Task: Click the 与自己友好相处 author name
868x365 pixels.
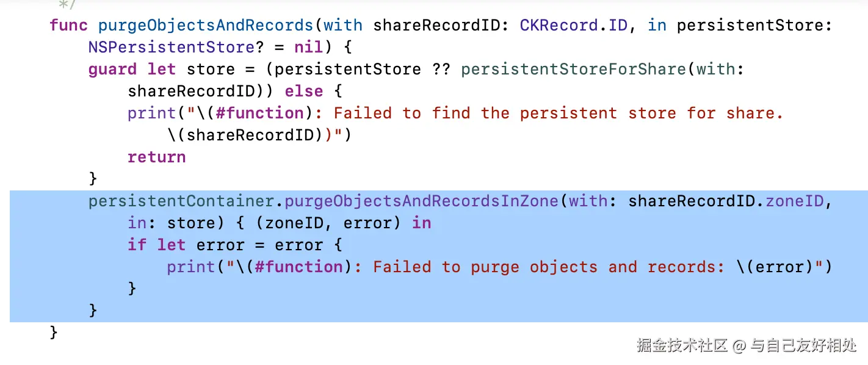Action: (x=803, y=346)
